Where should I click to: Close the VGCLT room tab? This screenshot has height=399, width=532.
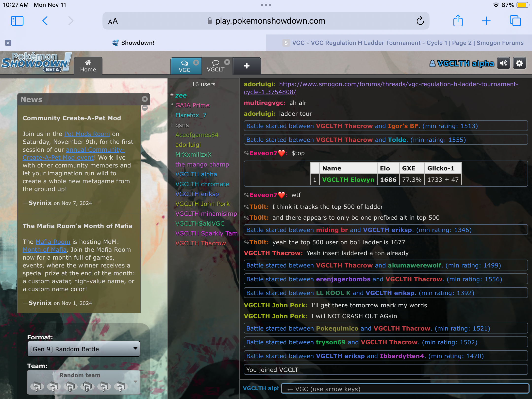[x=227, y=62]
